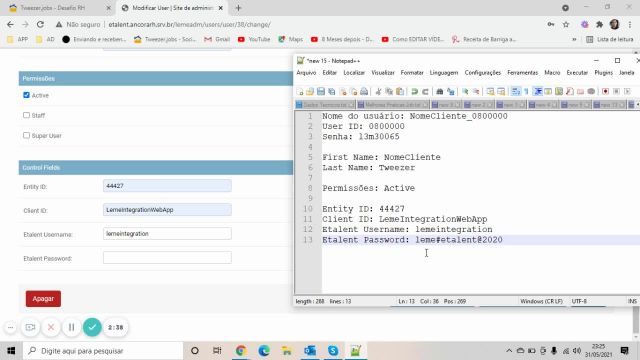
Task: Finish recording with the green checkmark
Action: pyautogui.click(x=92, y=327)
